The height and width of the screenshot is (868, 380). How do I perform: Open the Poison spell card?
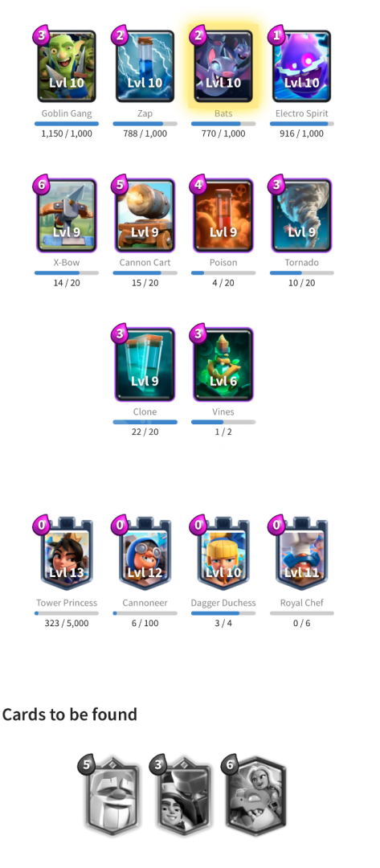[223, 215]
